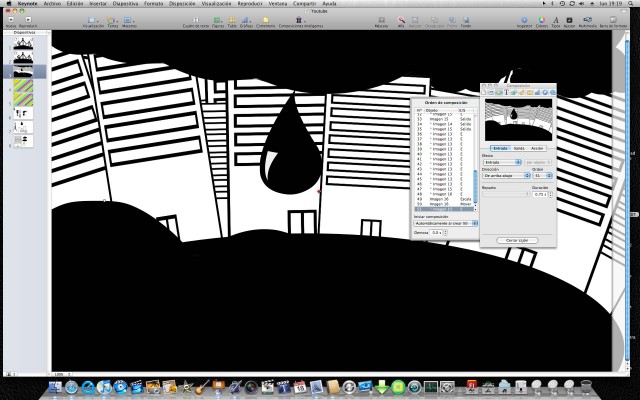Select Table inspector tab icon
This screenshot has height=400, width=640.
[x=530, y=92]
